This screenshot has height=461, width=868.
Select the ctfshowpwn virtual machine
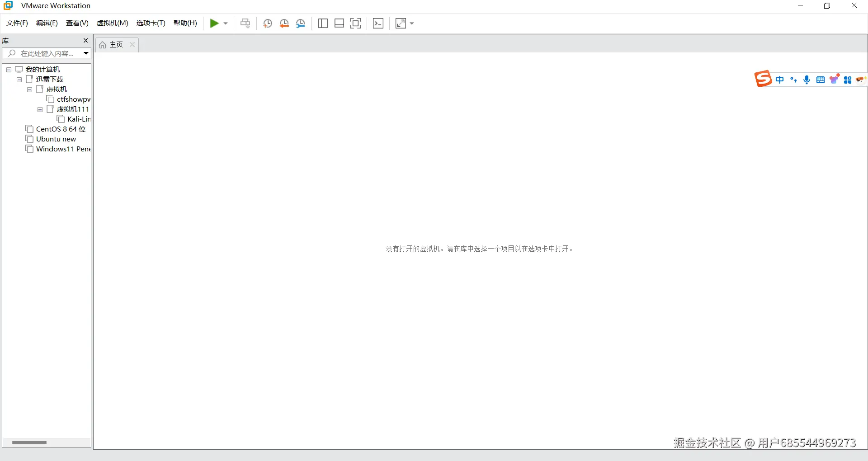pyautogui.click(x=74, y=99)
